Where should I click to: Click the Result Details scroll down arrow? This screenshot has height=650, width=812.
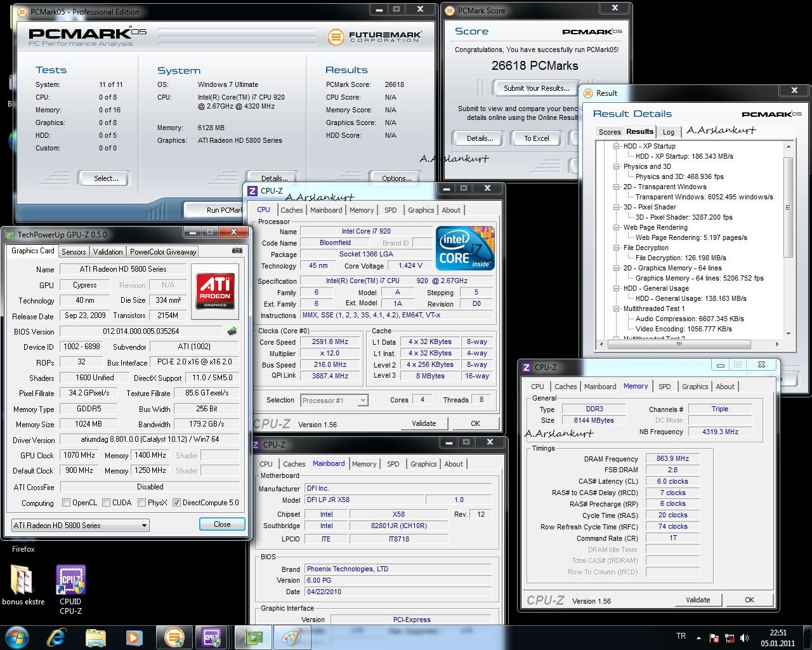(x=789, y=333)
